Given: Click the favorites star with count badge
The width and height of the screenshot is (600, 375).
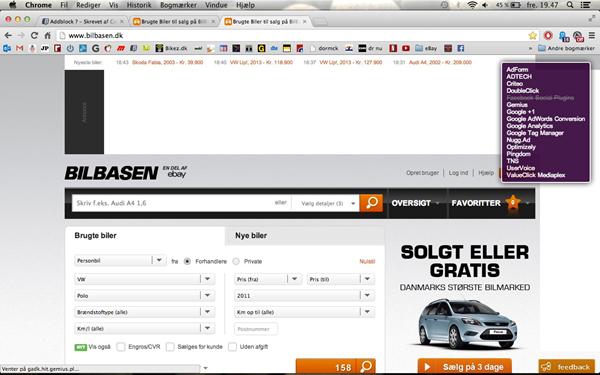Looking at the screenshot, I should [513, 202].
